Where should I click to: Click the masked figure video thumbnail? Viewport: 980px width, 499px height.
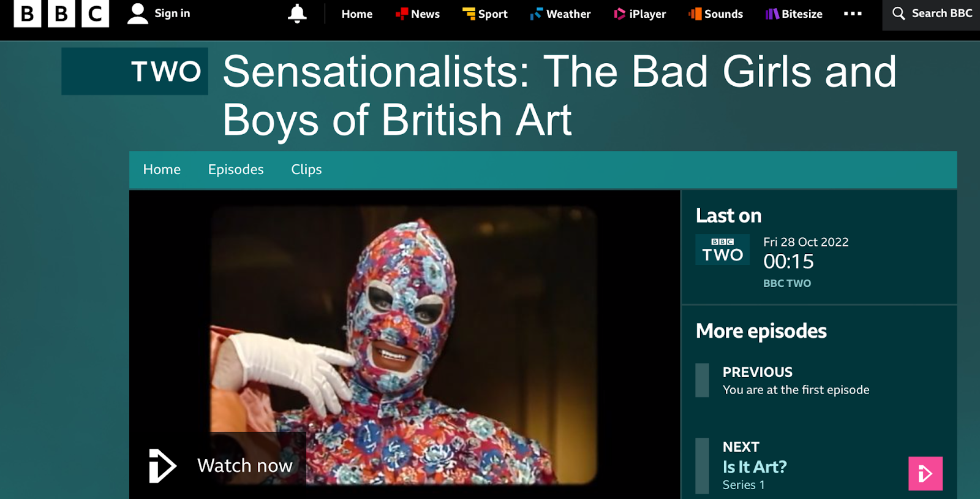[x=404, y=345]
